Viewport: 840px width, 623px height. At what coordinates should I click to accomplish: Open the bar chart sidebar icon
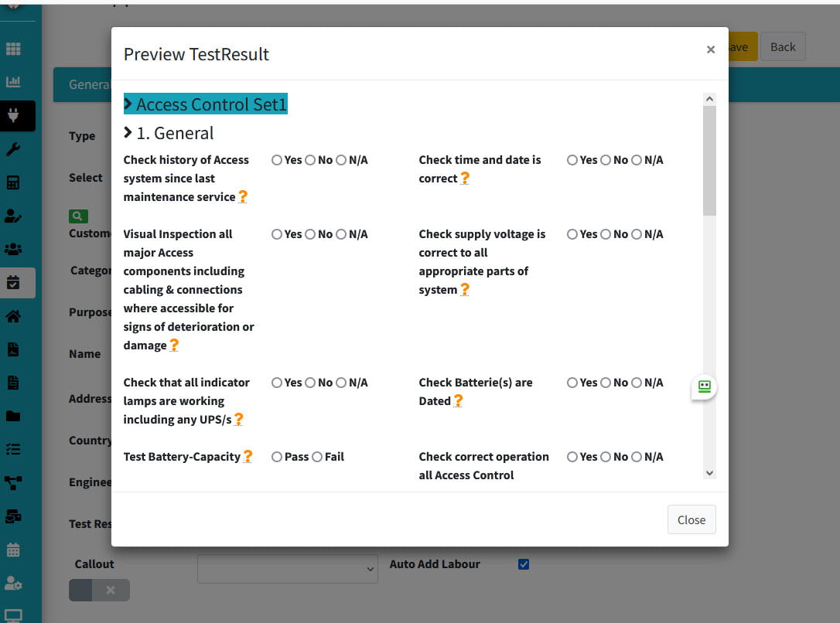(13, 82)
